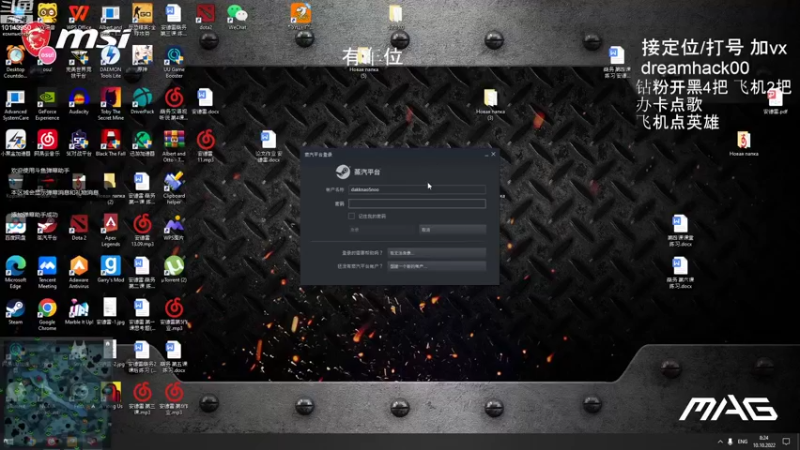Launch GeForce Experience icon
Screen dimensions: 800x450
tap(47, 105)
